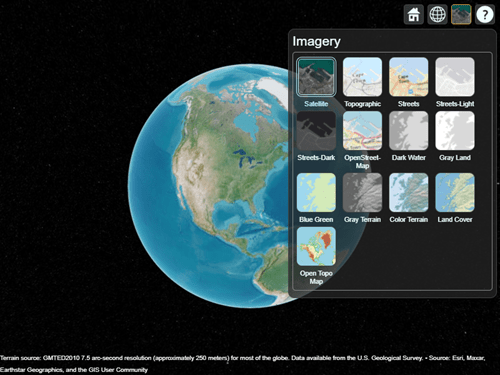Click the Blue Green label text
The width and height of the screenshot is (500, 375).
click(x=316, y=219)
